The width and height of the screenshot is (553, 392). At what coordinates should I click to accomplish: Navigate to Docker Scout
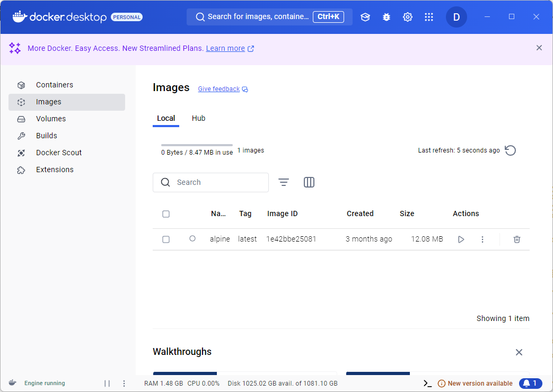pyautogui.click(x=67, y=153)
